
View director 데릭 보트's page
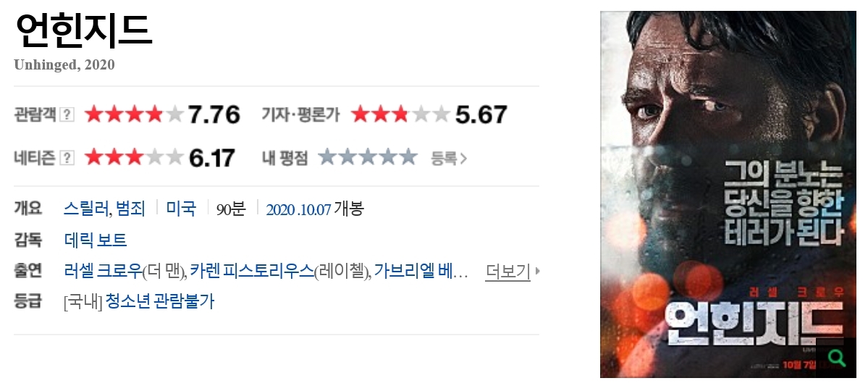[x=96, y=240]
